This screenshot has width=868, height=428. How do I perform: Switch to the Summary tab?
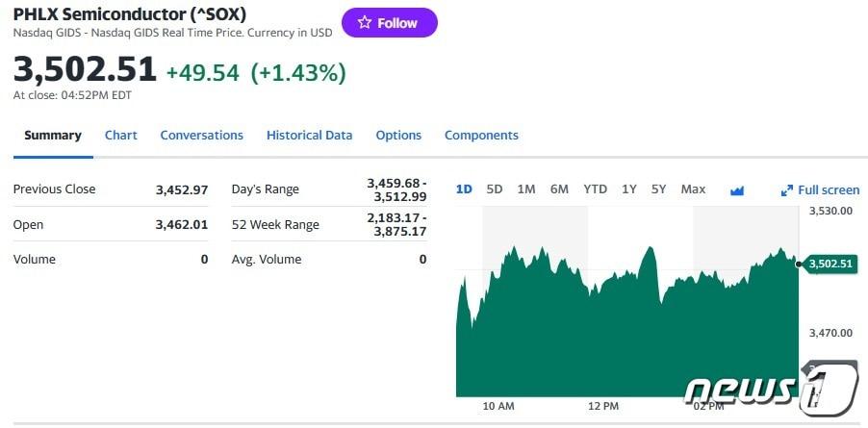[x=53, y=136]
